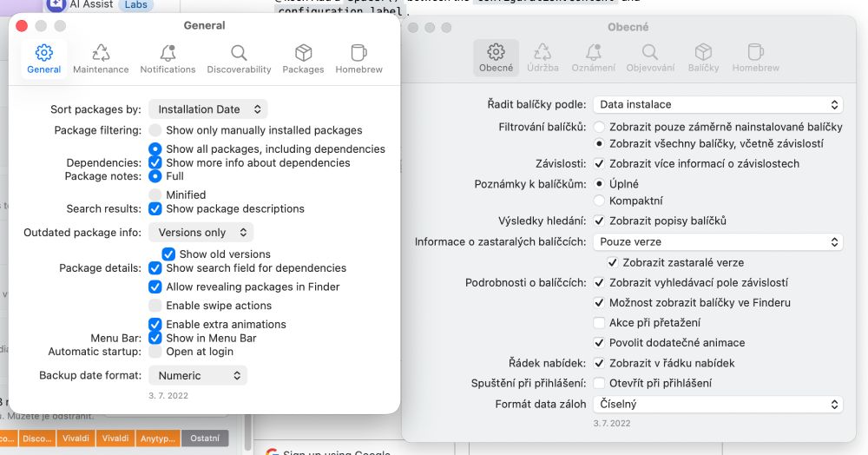Toggle Zobrazit v řádku nabídek checkbox
Image resolution: width=868 pixels, height=455 pixels.
click(599, 363)
